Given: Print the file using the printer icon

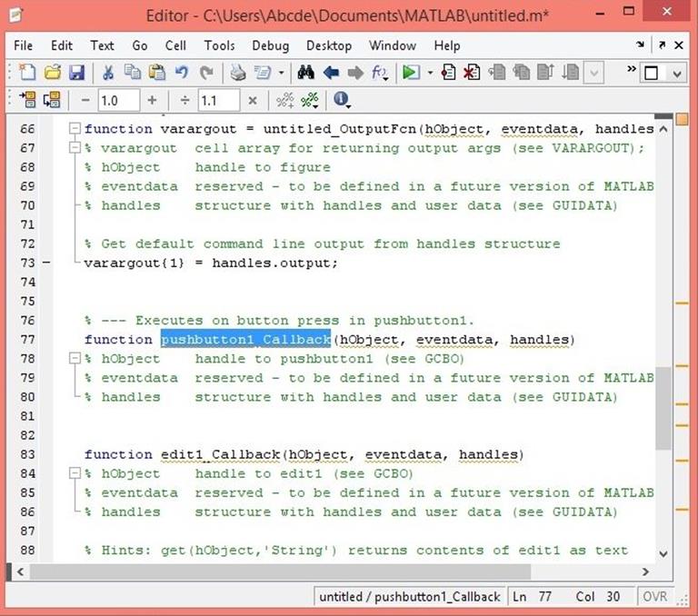Looking at the screenshot, I should tap(237, 73).
